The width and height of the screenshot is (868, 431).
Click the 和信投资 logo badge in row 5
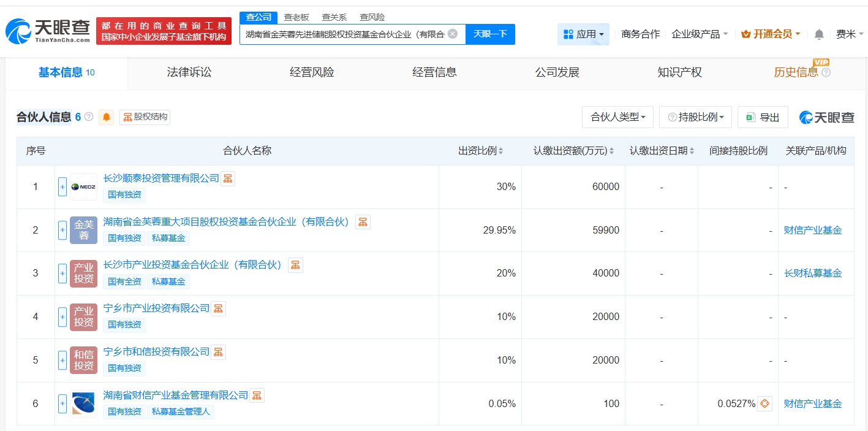[84, 360]
